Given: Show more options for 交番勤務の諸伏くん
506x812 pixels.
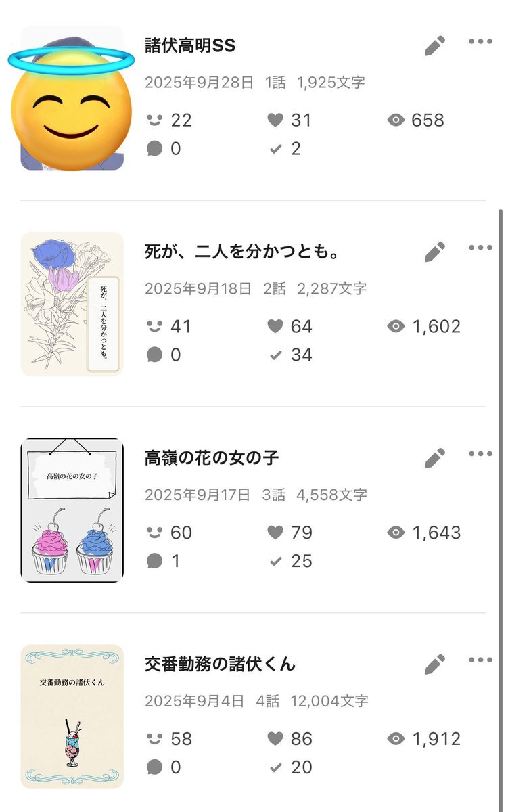Looking at the screenshot, I should point(480,660).
